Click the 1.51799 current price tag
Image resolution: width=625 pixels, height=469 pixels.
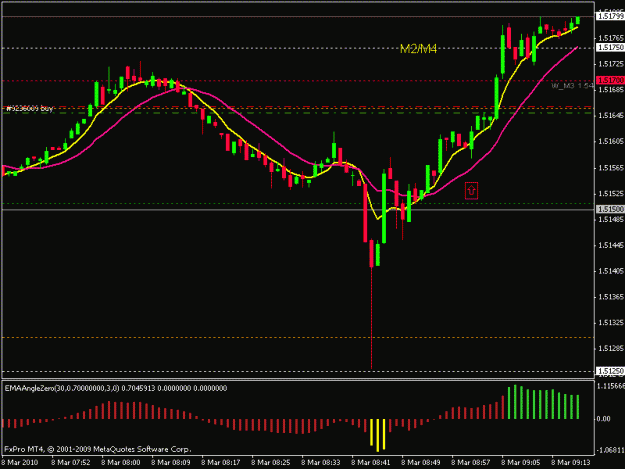point(610,16)
